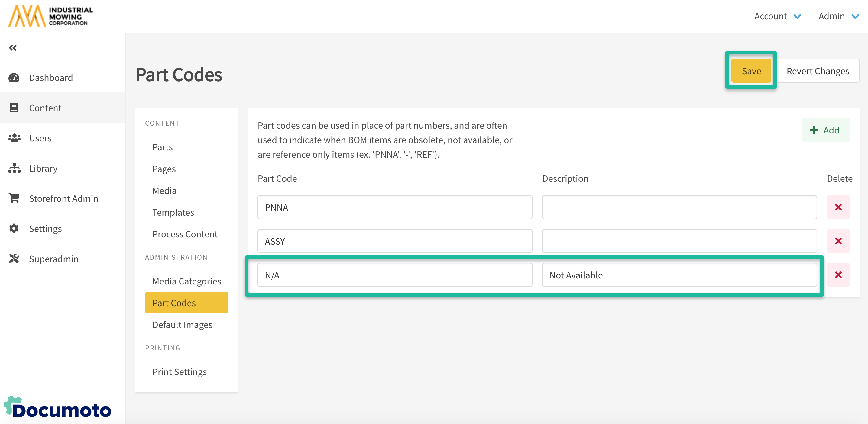The width and height of the screenshot is (868, 424).
Task: Expand the Account dropdown
Action: pos(777,16)
